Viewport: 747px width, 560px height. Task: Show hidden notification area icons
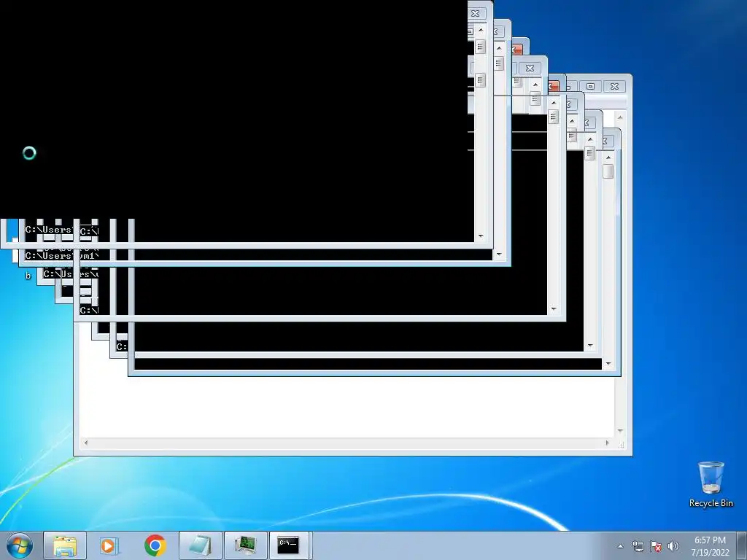pos(620,546)
